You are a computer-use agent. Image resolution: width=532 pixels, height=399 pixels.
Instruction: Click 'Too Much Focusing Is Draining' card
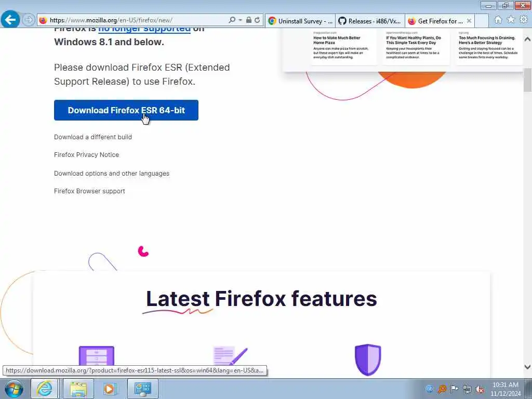488,46
